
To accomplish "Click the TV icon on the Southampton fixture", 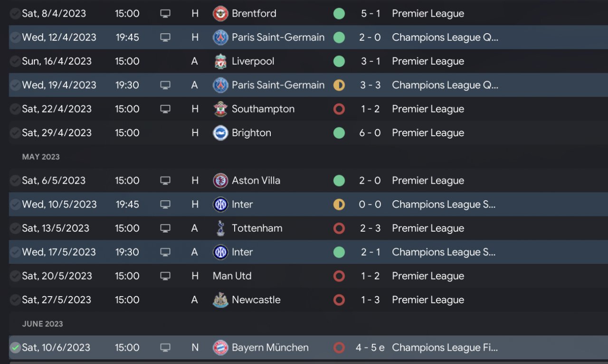I will (x=165, y=109).
